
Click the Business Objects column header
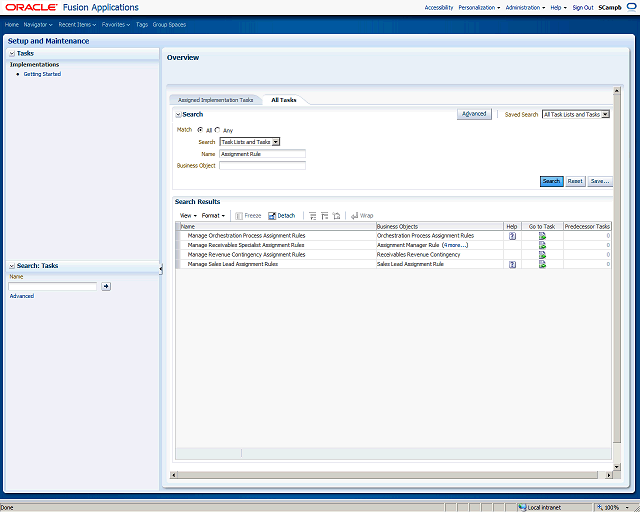pyautogui.click(x=440, y=227)
